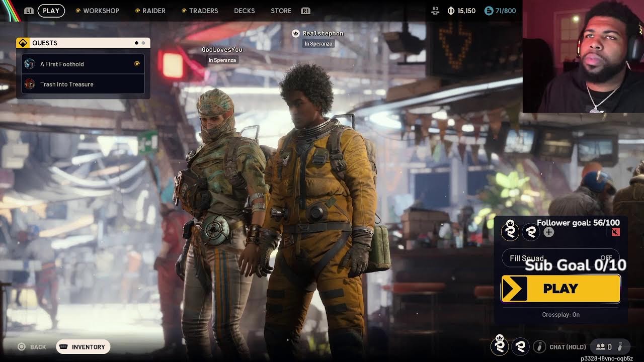Screen dimensions: 644x362
Task: Click the yellow PLAY button
Action: coord(561,289)
